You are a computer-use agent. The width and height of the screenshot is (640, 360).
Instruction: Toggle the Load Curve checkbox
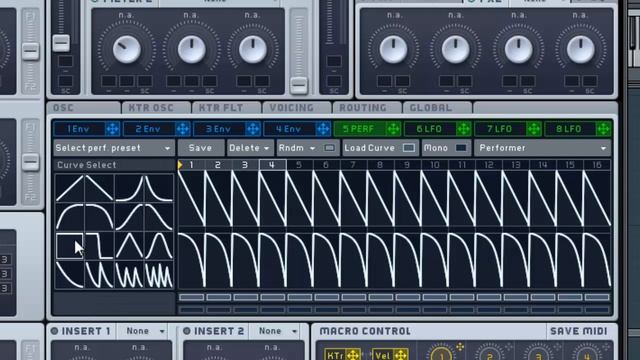pyautogui.click(x=409, y=148)
